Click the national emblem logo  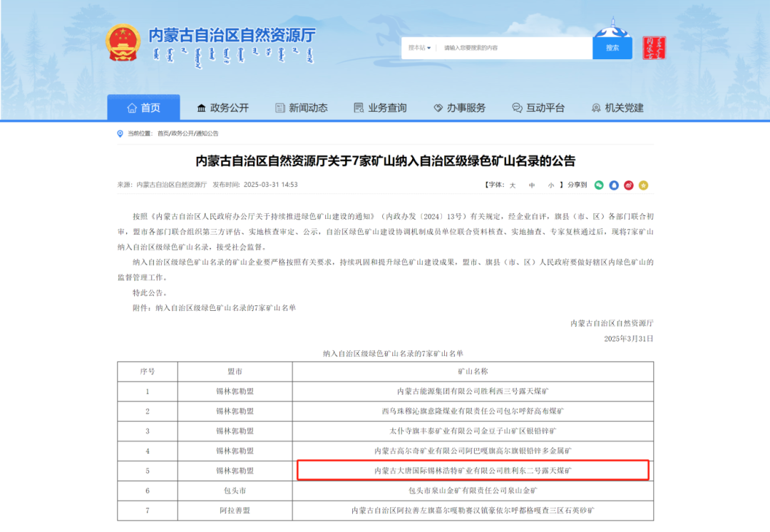(123, 43)
